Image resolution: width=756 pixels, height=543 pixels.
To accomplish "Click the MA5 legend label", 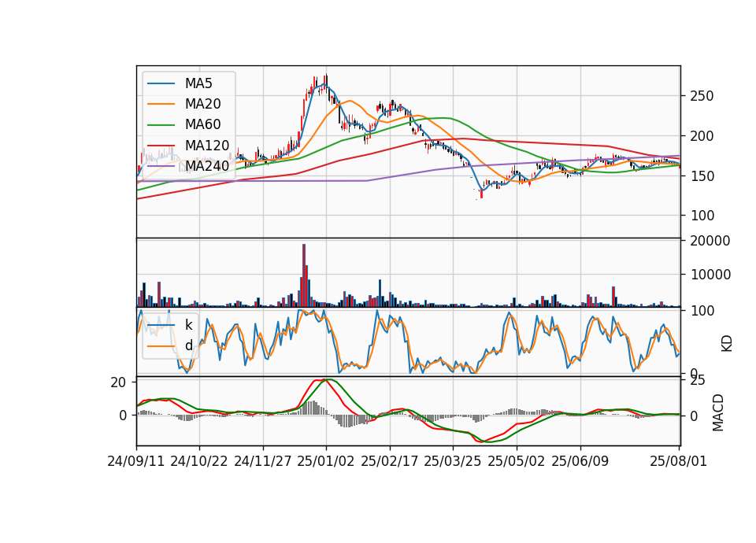I will coord(198,83).
